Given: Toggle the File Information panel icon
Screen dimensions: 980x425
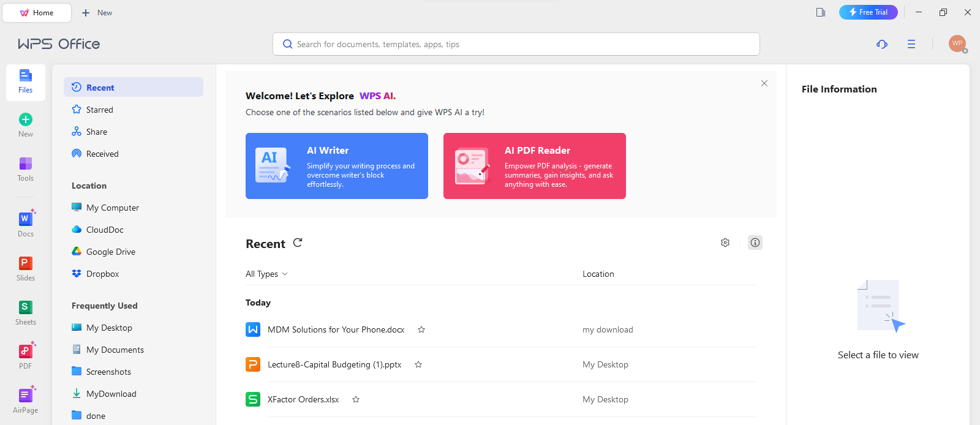Looking at the screenshot, I should tap(755, 243).
